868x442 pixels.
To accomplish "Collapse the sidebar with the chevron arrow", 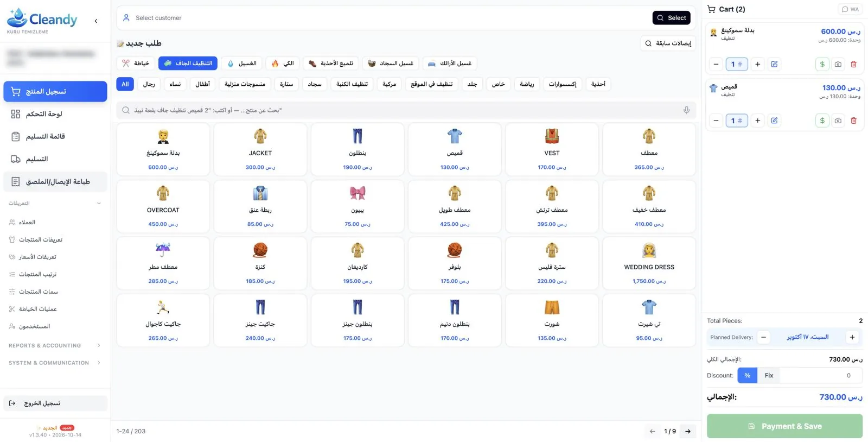I will click(x=96, y=21).
